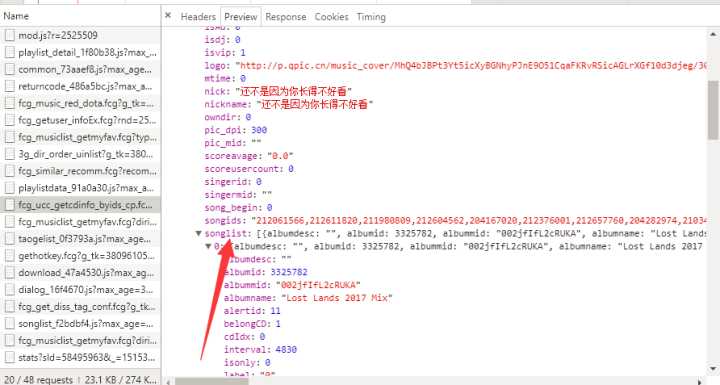720x385 pixels.
Task: Click the albumid value 3325782
Action: coord(289,272)
